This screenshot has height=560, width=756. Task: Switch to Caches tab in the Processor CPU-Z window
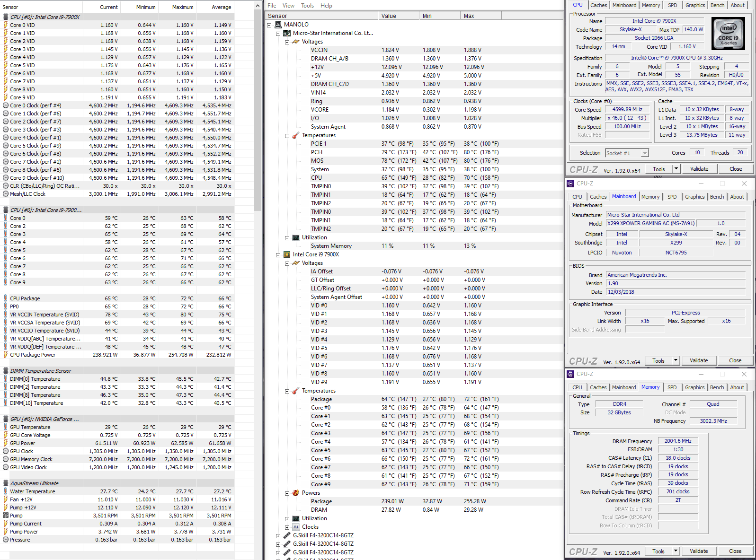click(598, 5)
